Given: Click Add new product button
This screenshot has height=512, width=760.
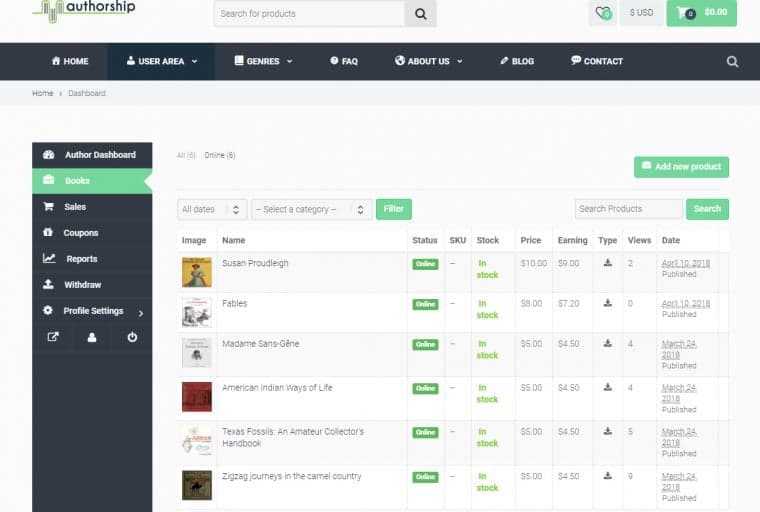Looking at the screenshot, I should (x=681, y=167).
